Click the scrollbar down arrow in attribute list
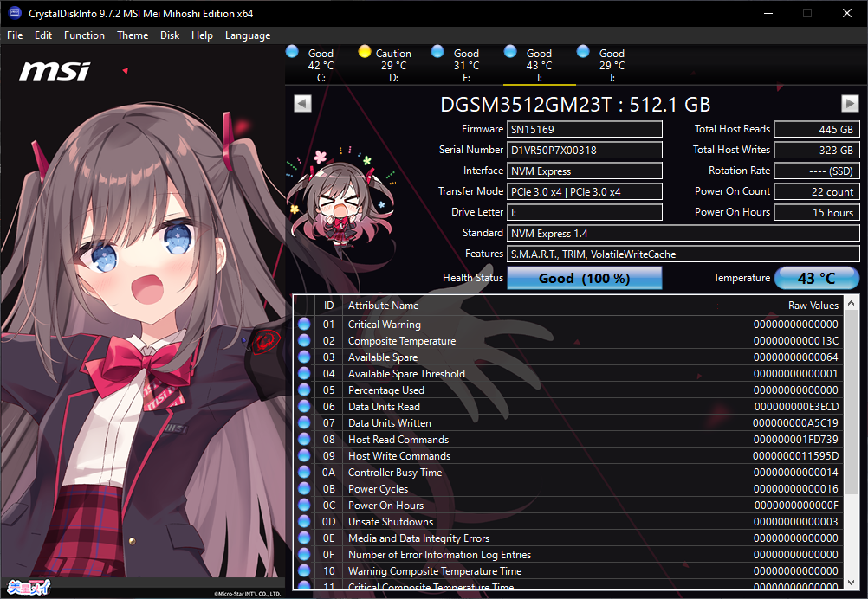868x599 pixels. (x=852, y=583)
